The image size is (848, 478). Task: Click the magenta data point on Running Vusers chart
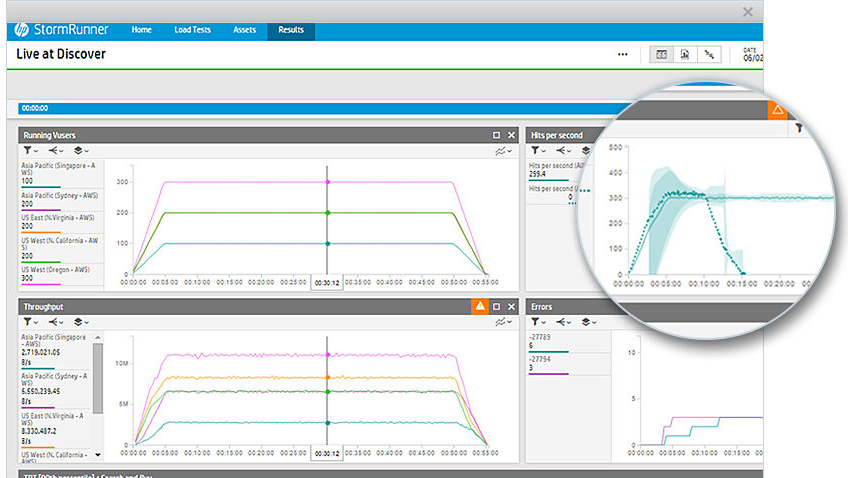point(327,182)
